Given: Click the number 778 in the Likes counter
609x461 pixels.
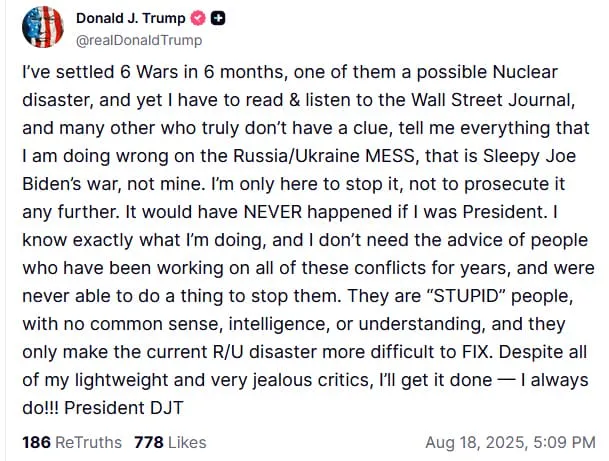Looking at the screenshot, I should pos(149,442).
